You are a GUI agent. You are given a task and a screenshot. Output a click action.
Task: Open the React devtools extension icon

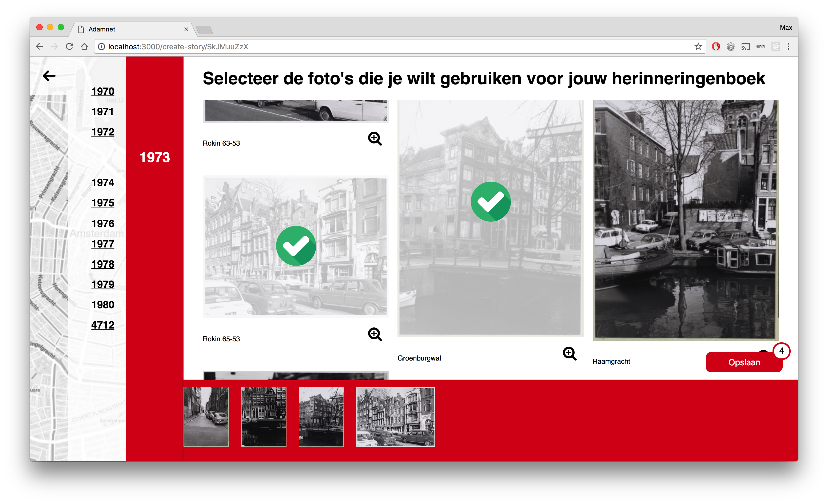(x=775, y=47)
